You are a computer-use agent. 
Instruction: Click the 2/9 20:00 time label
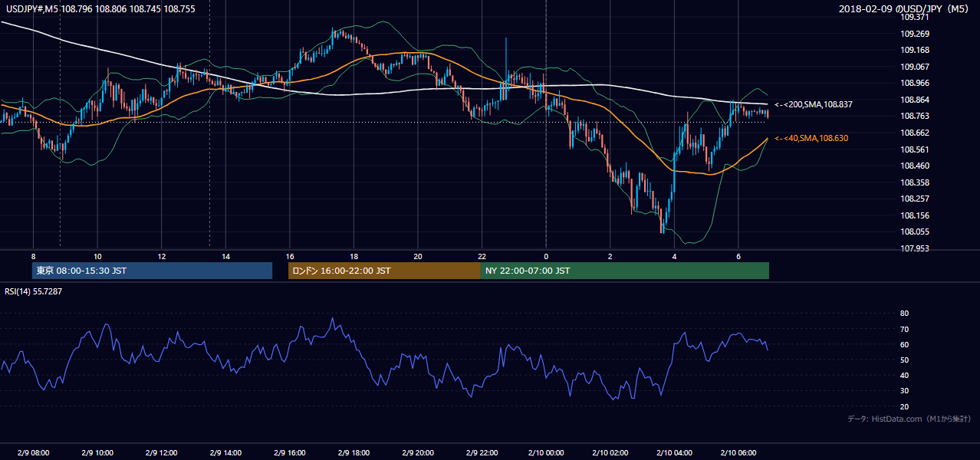point(418,452)
